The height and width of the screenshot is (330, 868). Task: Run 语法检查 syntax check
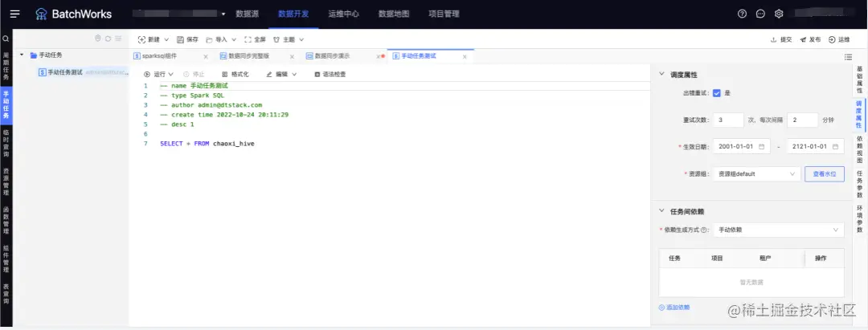pos(330,74)
